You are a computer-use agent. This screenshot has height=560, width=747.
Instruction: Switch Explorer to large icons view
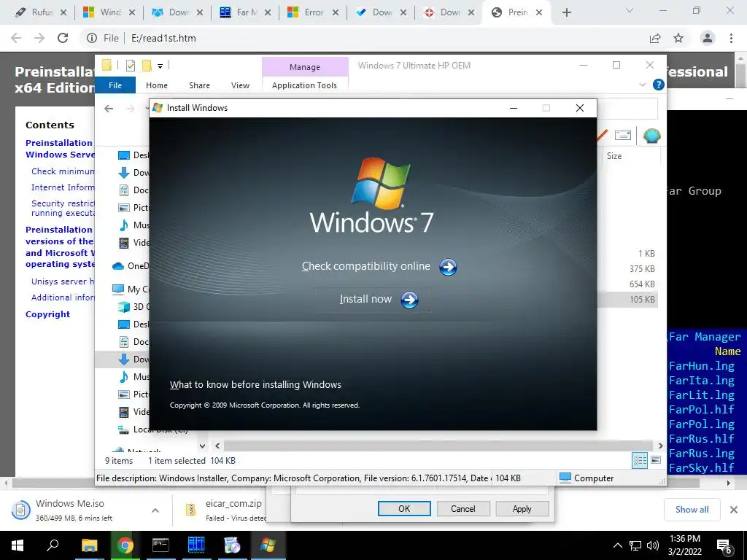(656, 460)
